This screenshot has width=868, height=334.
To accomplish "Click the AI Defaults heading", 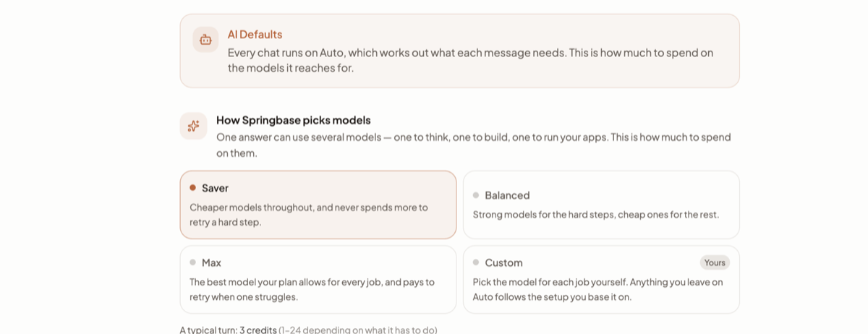I will (x=255, y=34).
